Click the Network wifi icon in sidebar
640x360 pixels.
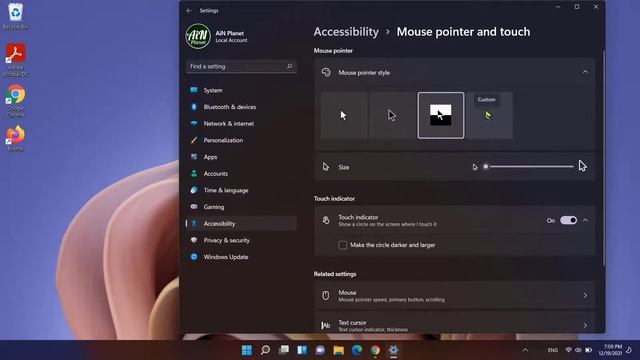[194, 123]
